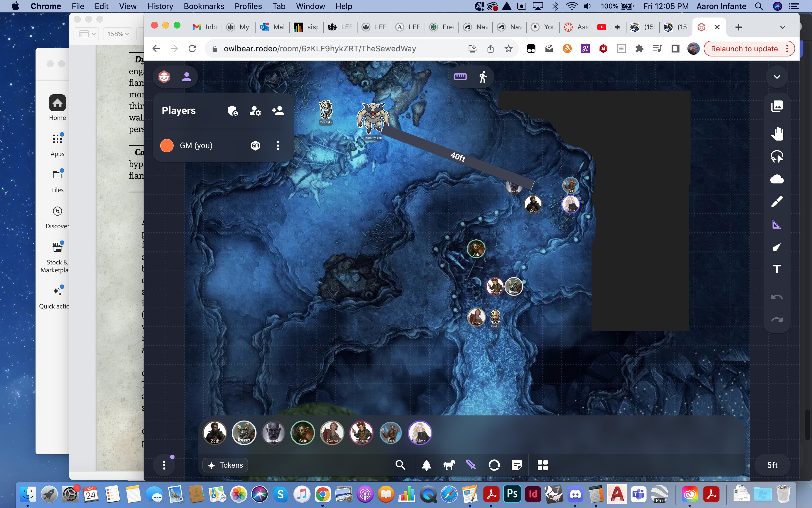Switch to the YouTube tab
Viewport: 812px width, 508px height.
coord(609,27)
